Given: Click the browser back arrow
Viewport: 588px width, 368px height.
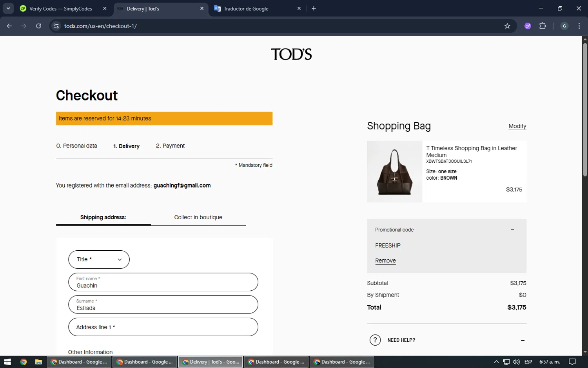Looking at the screenshot, I should click(x=9, y=26).
